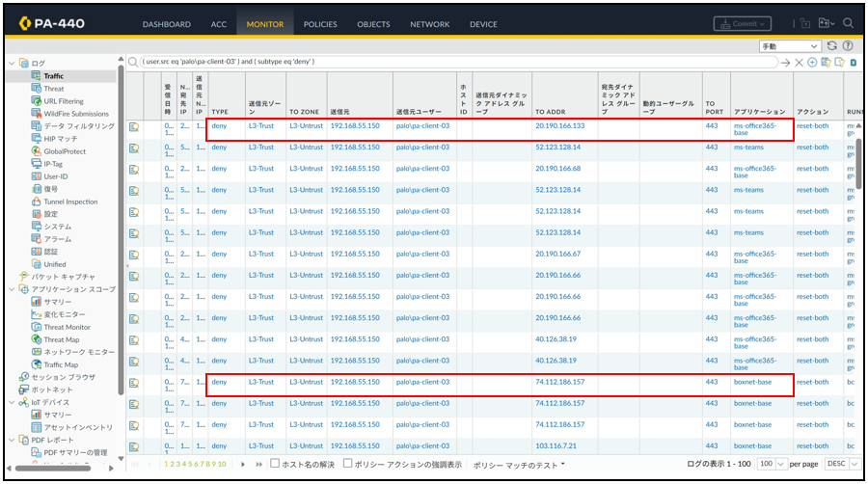Click the IP-Tag log icon

coord(37,164)
